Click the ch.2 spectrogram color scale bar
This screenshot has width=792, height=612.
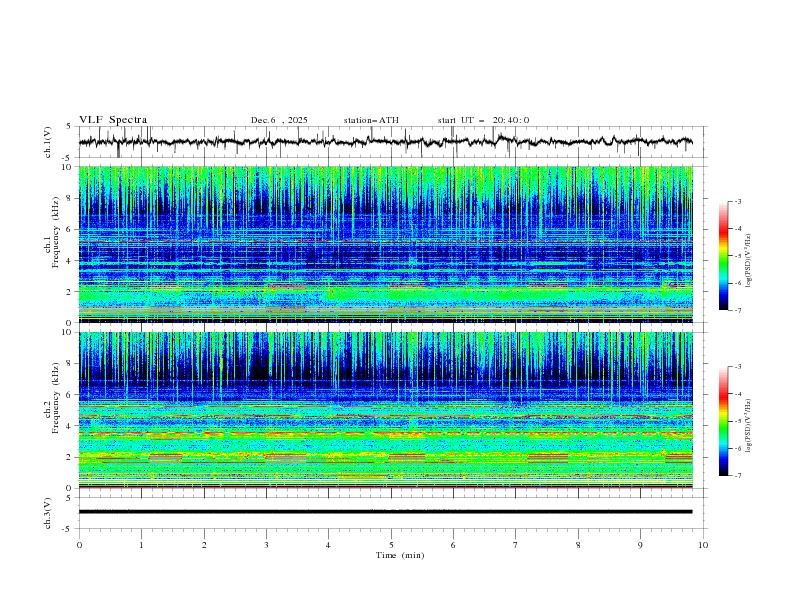724,421
